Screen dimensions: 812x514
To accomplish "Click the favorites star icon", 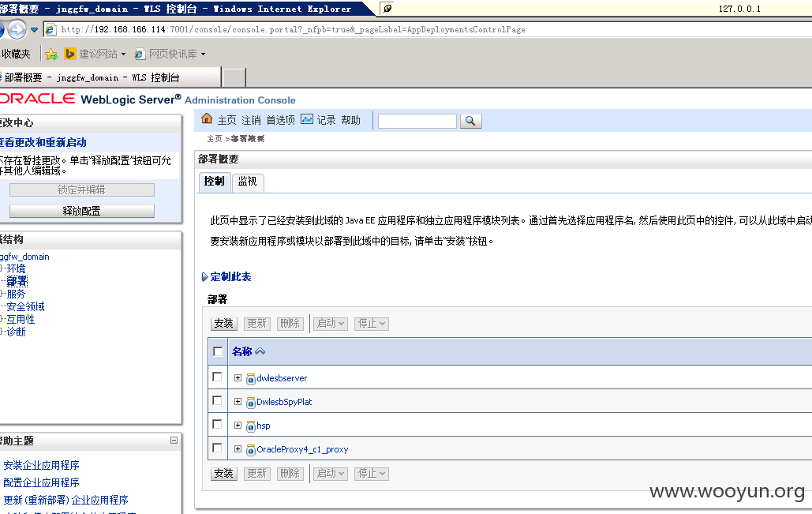I will coord(51,54).
